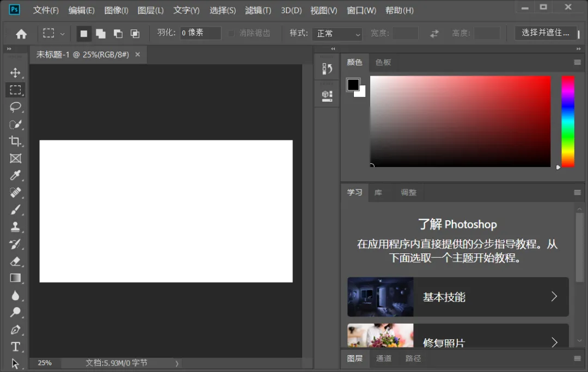Click the background color swatch

(x=362, y=93)
